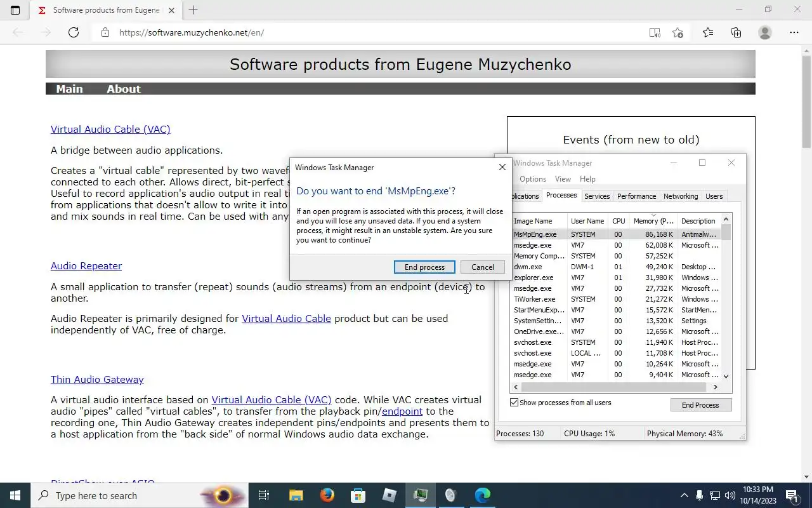Click process list scroll right arrow

(x=716, y=387)
